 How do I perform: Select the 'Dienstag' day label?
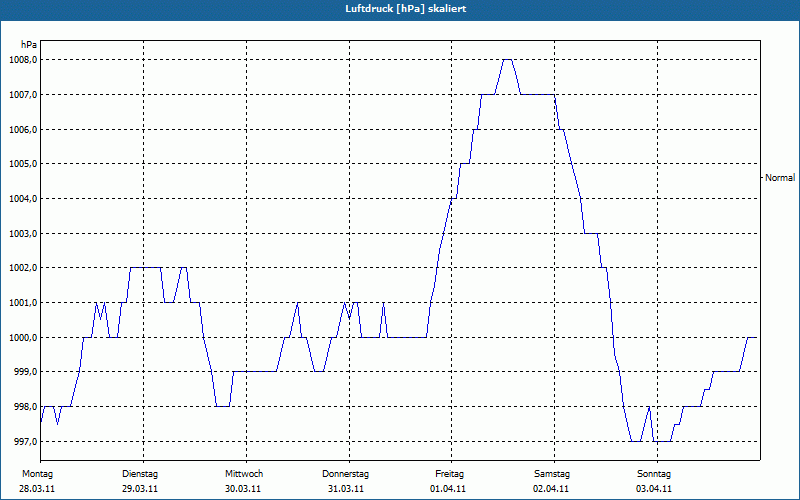[140, 474]
